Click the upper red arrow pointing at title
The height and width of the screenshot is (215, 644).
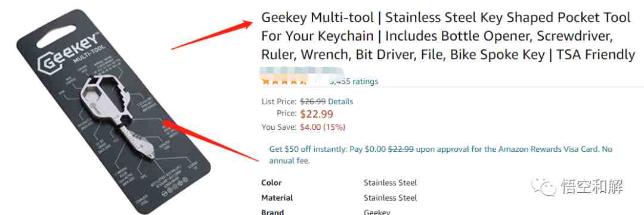(212, 35)
